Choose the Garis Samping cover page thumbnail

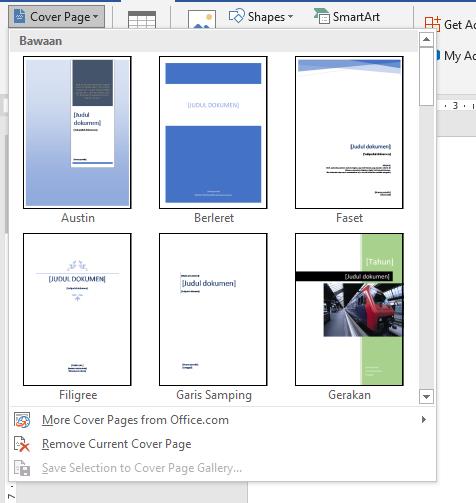(213, 309)
